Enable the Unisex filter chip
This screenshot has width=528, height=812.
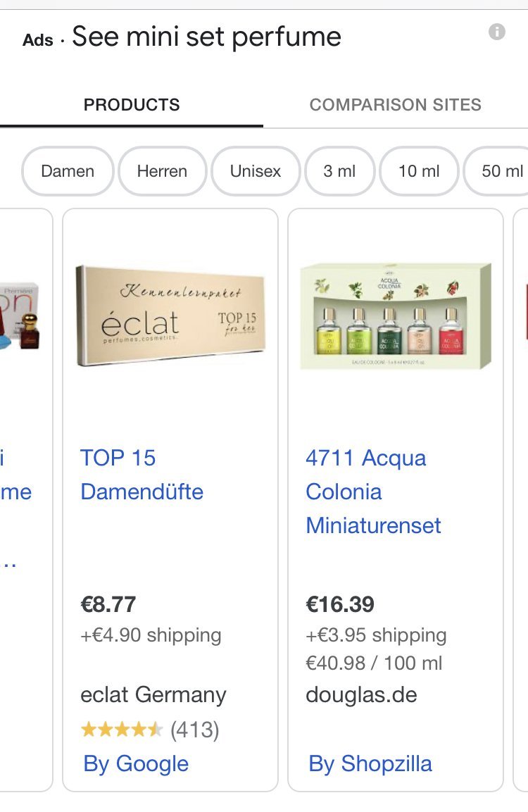256,171
